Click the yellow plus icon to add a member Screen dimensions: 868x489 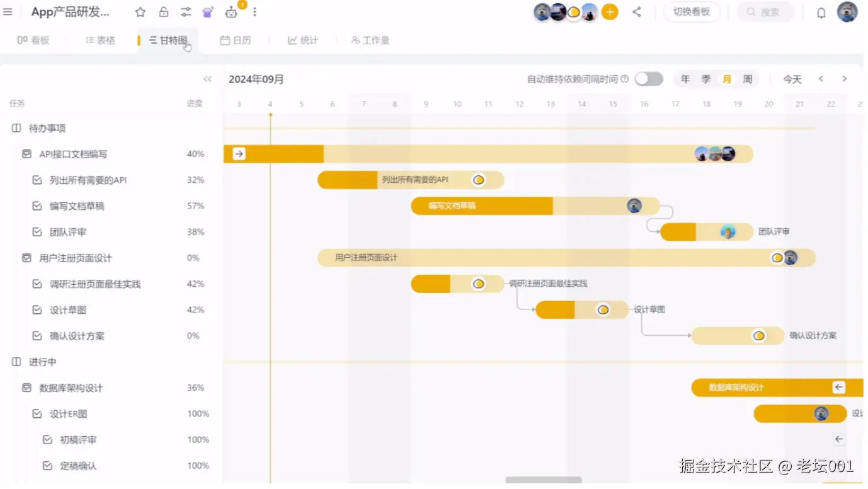click(609, 11)
